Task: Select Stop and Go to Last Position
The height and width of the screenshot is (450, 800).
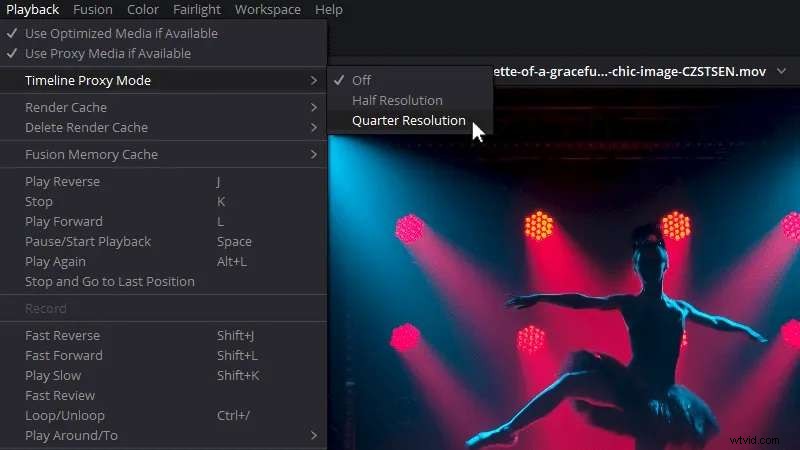Action: tap(109, 281)
